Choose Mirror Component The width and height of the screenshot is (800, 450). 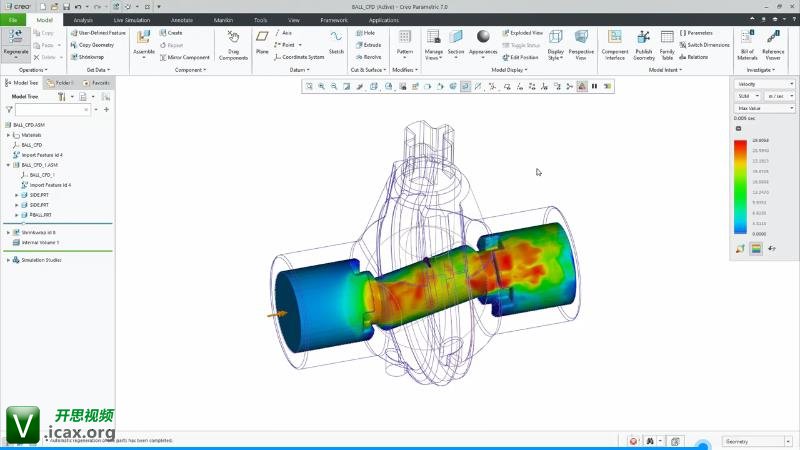tap(184, 58)
